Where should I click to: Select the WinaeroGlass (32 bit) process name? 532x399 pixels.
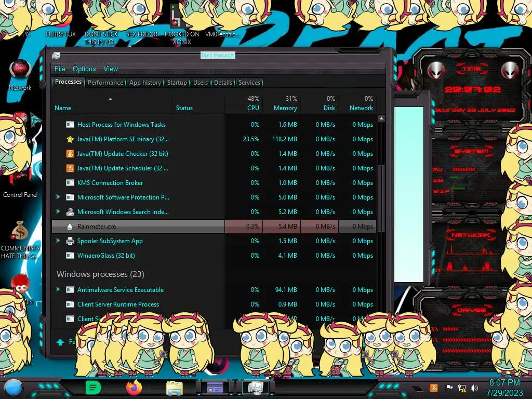106,256
